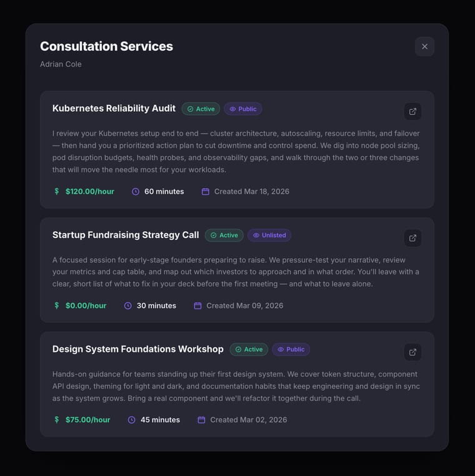
Task: Click the Adrian Cole name
Action: coord(61,64)
